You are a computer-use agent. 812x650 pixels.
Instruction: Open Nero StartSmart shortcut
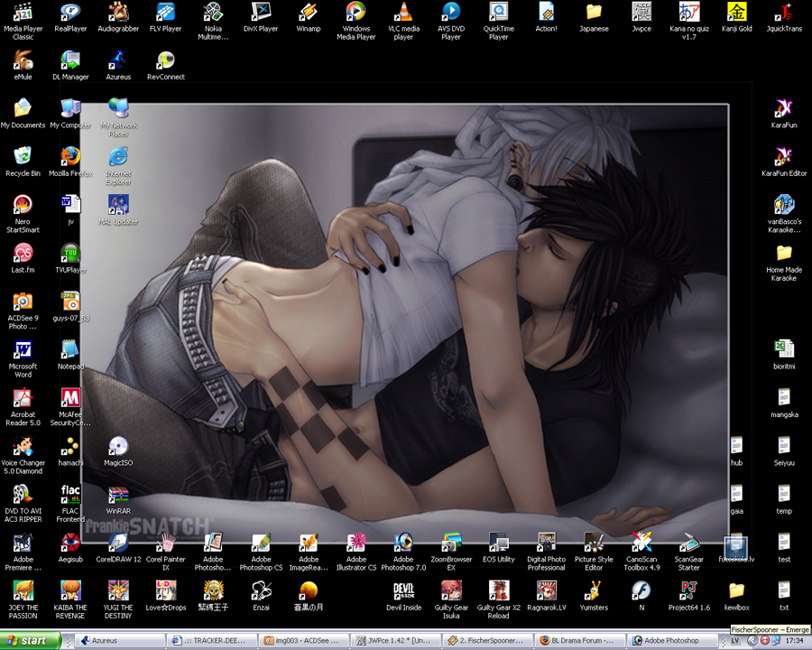[x=23, y=214]
